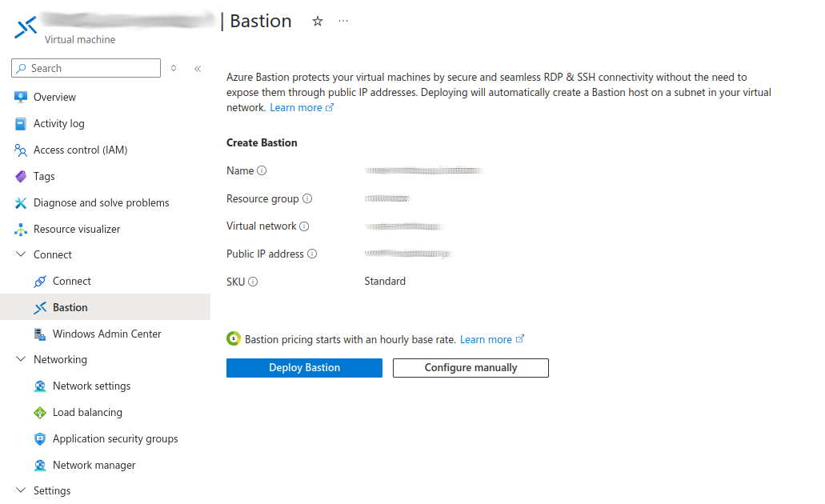
Task: Click the Diagnose and solve problems wrench icon
Action: tap(21, 202)
